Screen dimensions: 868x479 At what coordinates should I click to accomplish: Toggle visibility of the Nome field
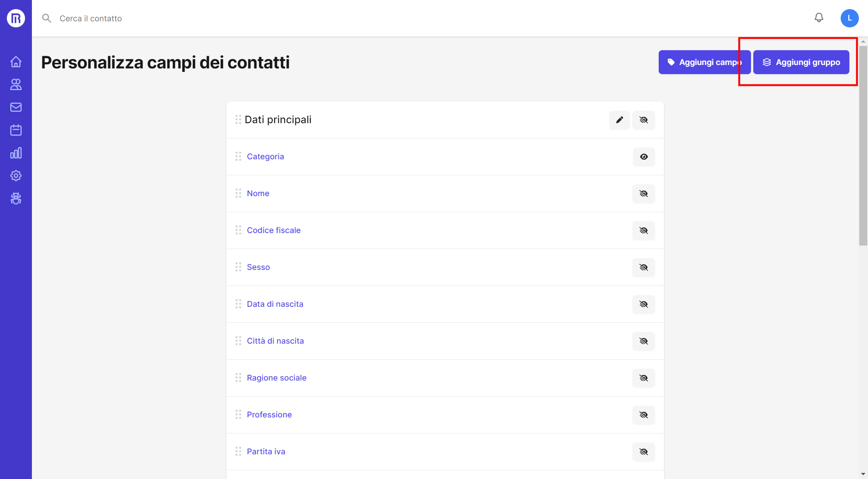point(643,194)
